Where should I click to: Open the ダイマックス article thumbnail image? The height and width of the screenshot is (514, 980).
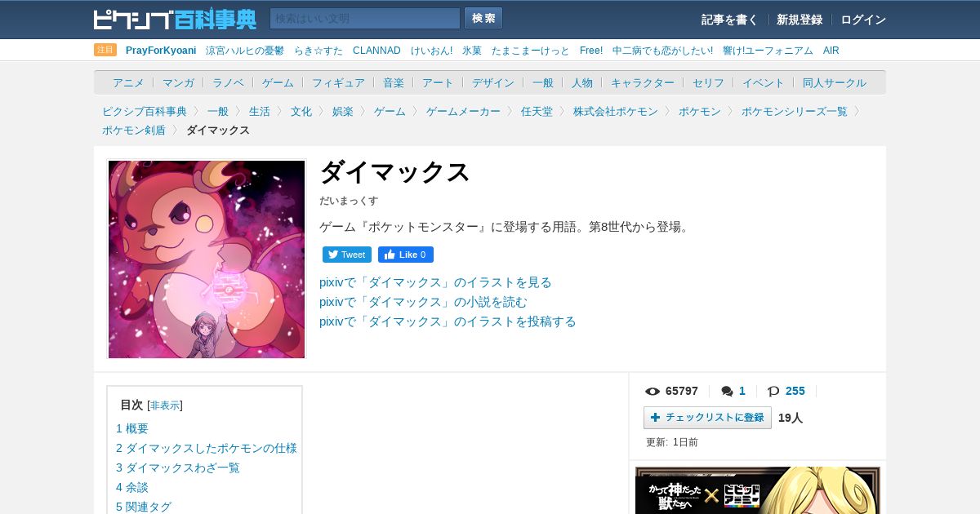coord(207,259)
